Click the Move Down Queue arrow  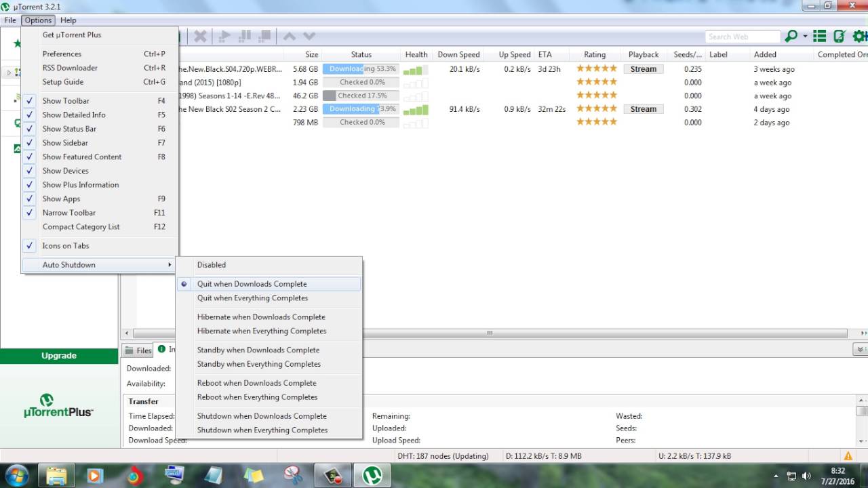(309, 36)
